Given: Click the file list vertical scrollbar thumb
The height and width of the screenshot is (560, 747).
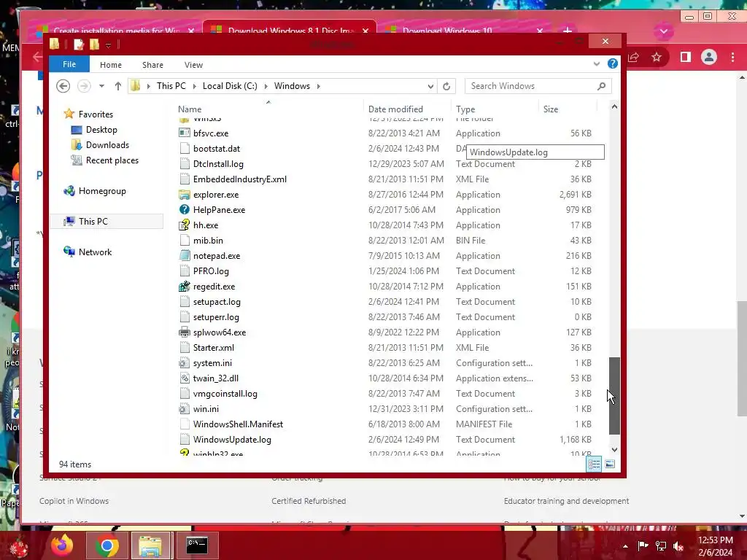Looking at the screenshot, I should pos(614,396).
